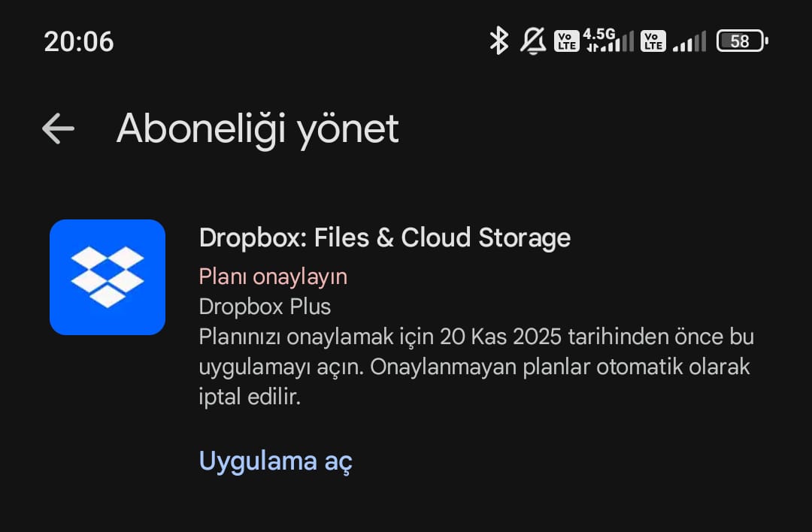Tap the iptal edilir text line
The width and height of the screenshot is (812, 532).
(250, 397)
